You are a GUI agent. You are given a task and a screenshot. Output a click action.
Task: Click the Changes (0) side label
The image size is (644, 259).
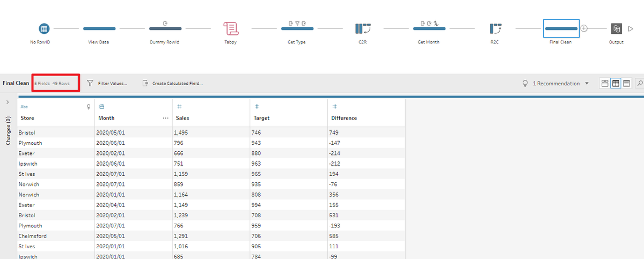click(x=8, y=131)
